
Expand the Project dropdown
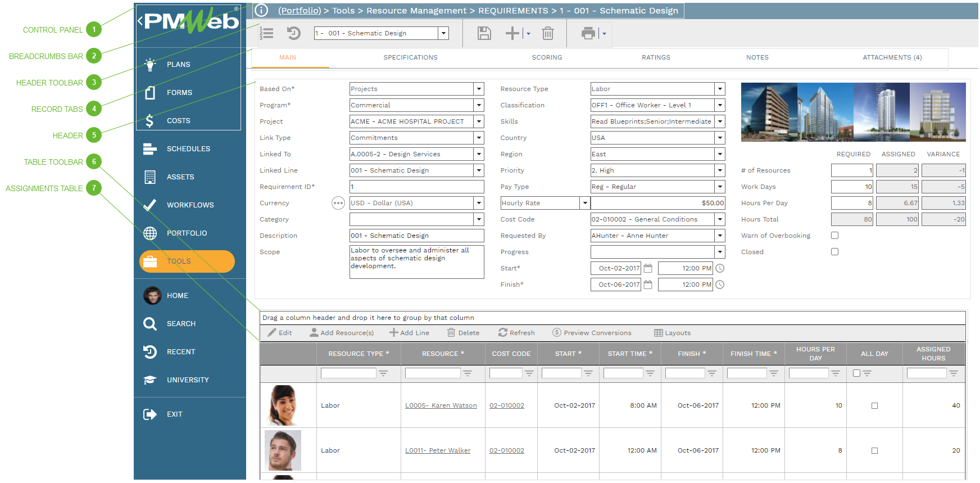(479, 122)
